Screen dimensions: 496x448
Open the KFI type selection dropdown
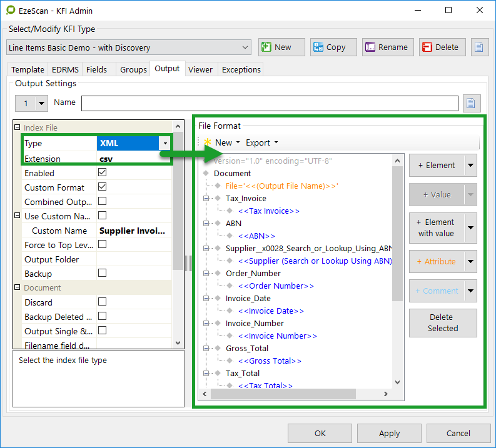pos(245,47)
